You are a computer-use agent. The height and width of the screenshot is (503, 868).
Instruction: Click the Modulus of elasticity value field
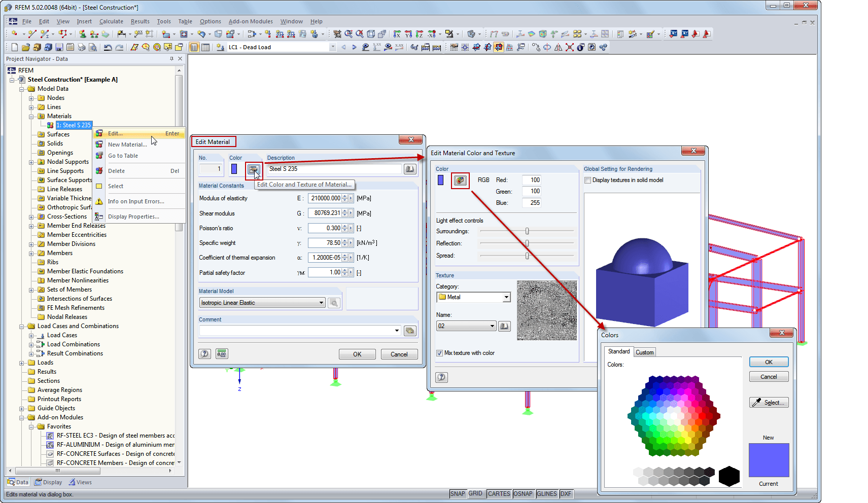coord(325,198)
